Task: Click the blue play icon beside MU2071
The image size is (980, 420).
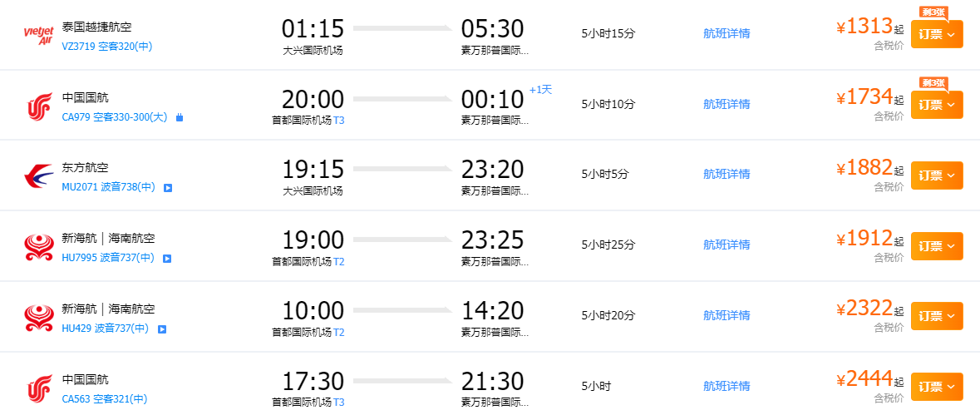Action: pos(167,188)
